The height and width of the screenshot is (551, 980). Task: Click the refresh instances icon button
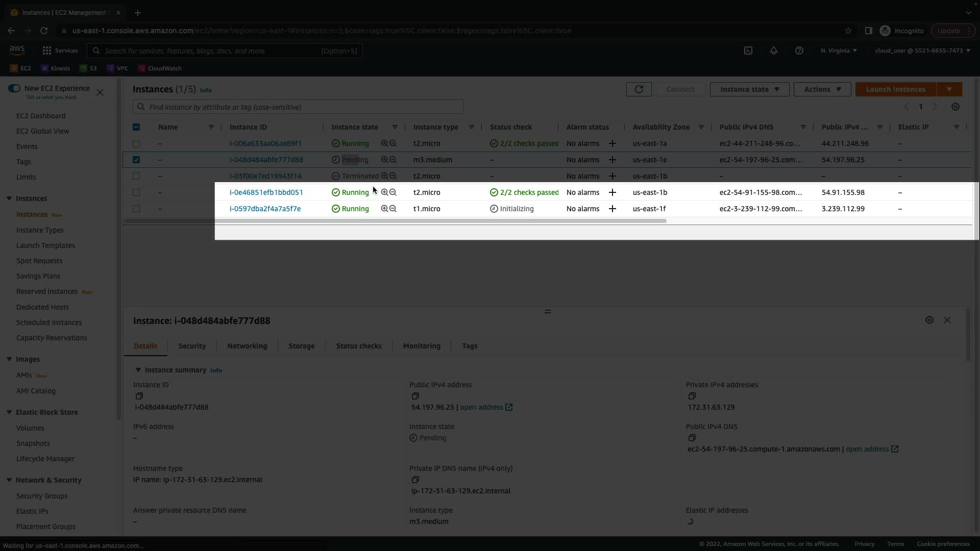click(x=639, y=89)
